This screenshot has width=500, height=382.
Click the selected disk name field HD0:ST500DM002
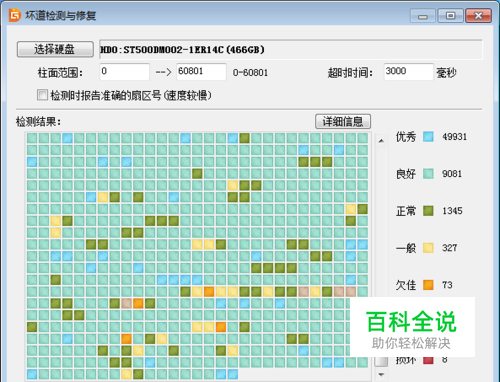[x=291, y=50]
